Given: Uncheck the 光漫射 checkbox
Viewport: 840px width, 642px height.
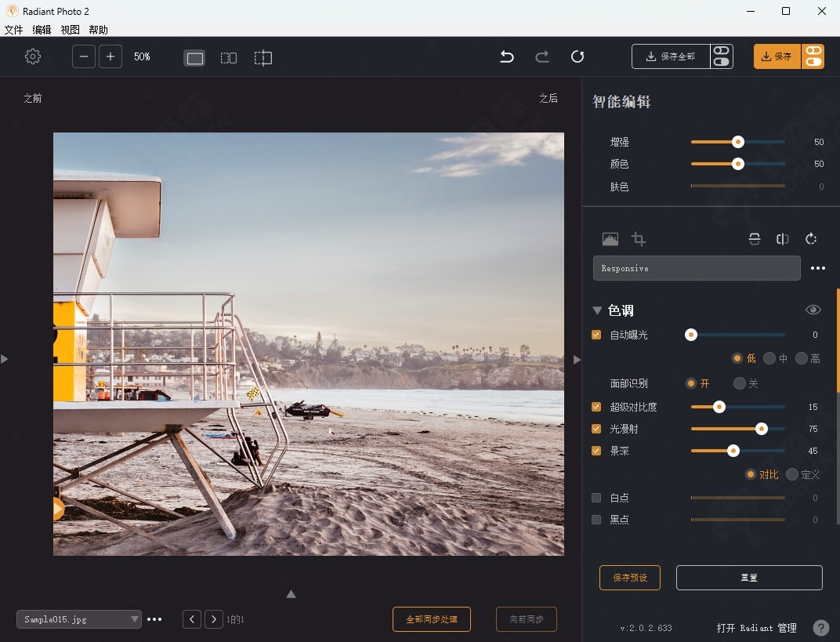Looking at the screenshot, I should coord(596,429).
